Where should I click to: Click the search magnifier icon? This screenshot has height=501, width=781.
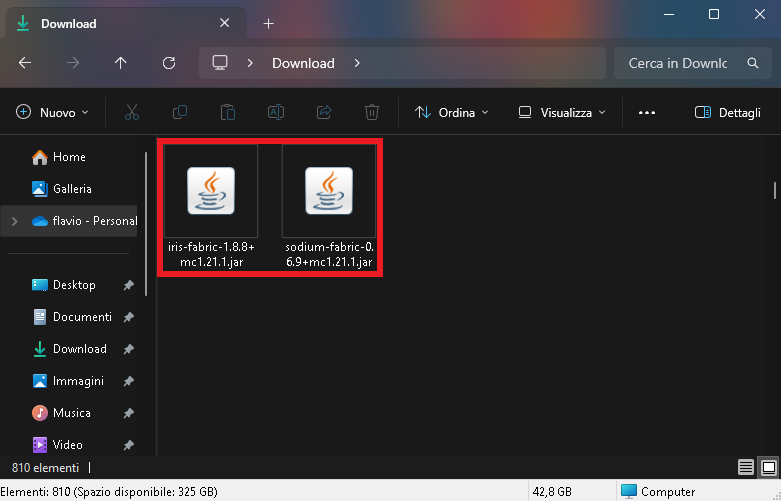(753, 63)
